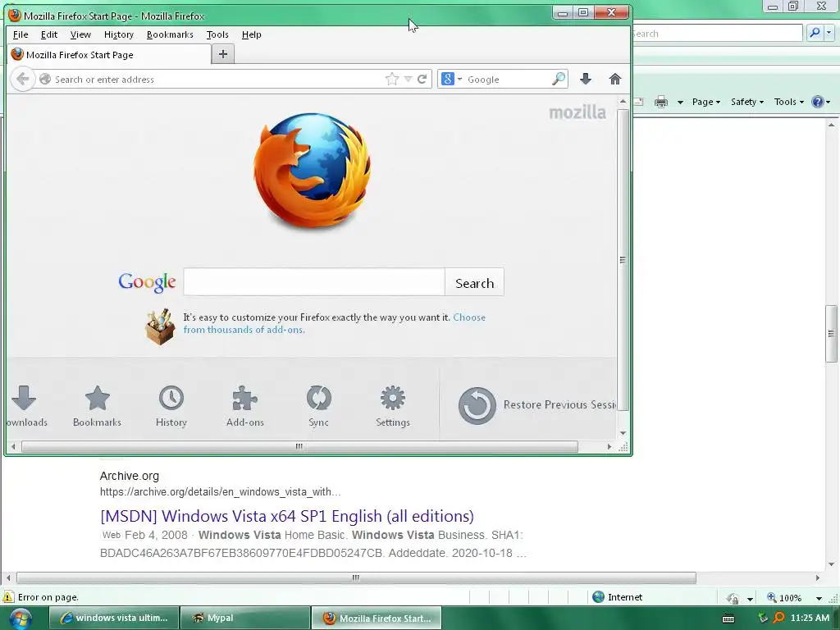This screenshot has height=630, width=840.
Task: Open Downloads shortcut on the start page
Action: point(25,407)
